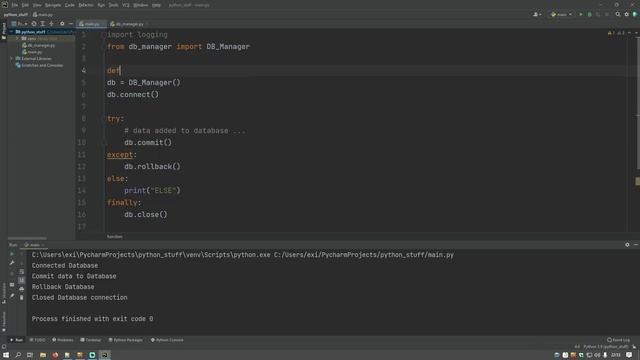This screenshot has width=640, height=360.
Task: Open Windows search from taskbar
Action: point(18,355)
